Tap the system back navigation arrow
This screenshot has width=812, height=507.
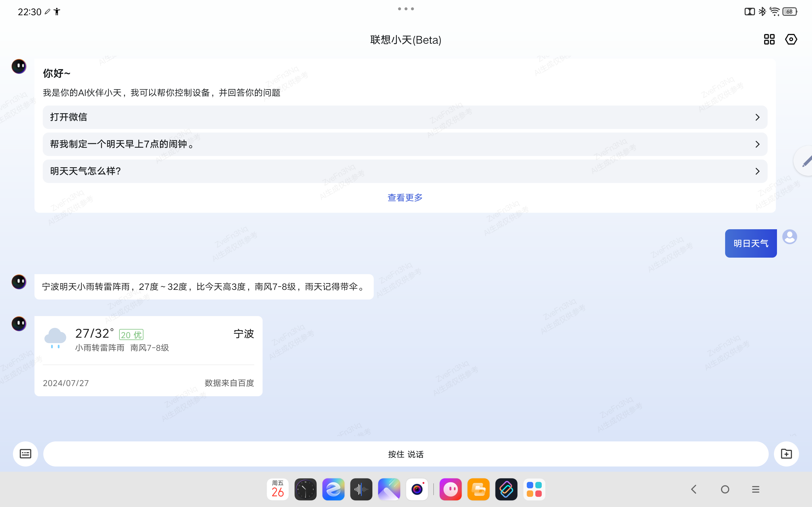tap(694, 489)
